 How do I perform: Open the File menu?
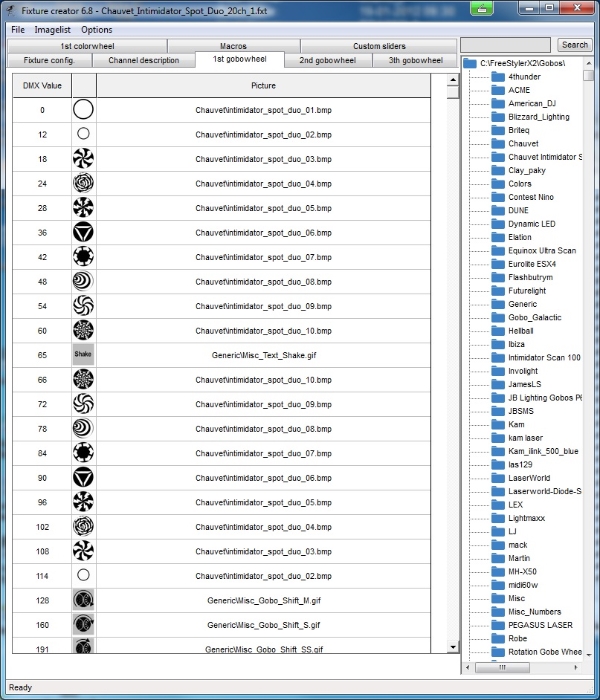18,30
